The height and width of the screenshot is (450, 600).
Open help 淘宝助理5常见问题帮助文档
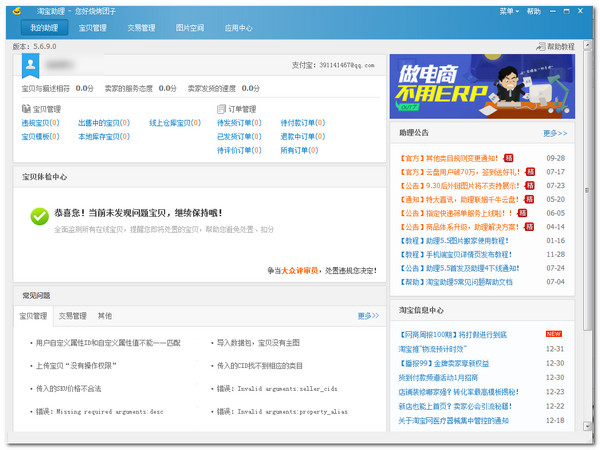click(456, 282)
